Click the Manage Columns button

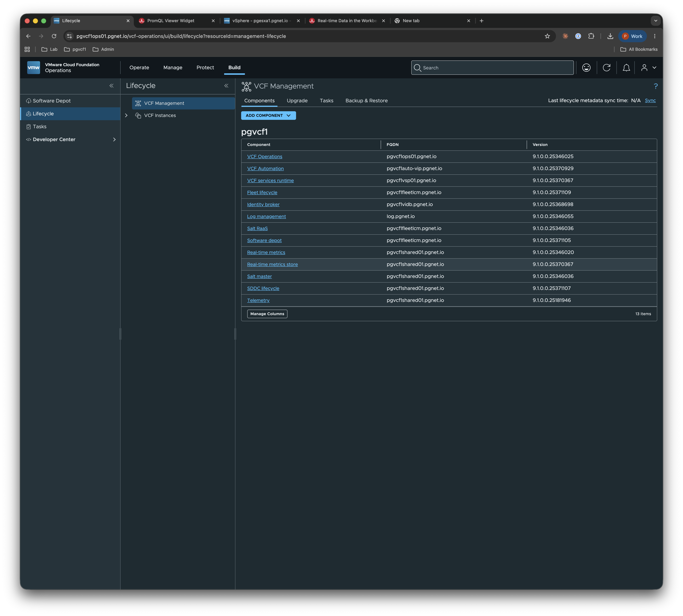pos(267,314)
